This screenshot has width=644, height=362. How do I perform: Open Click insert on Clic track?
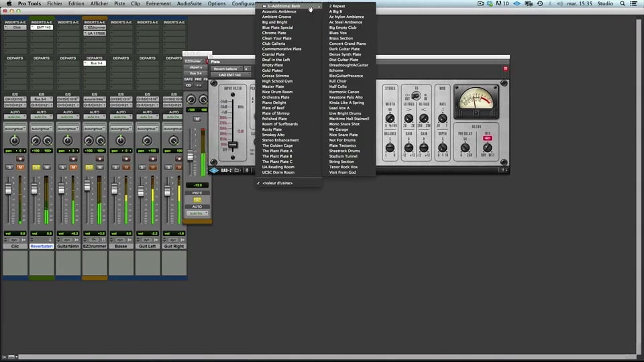click(15, 27)
